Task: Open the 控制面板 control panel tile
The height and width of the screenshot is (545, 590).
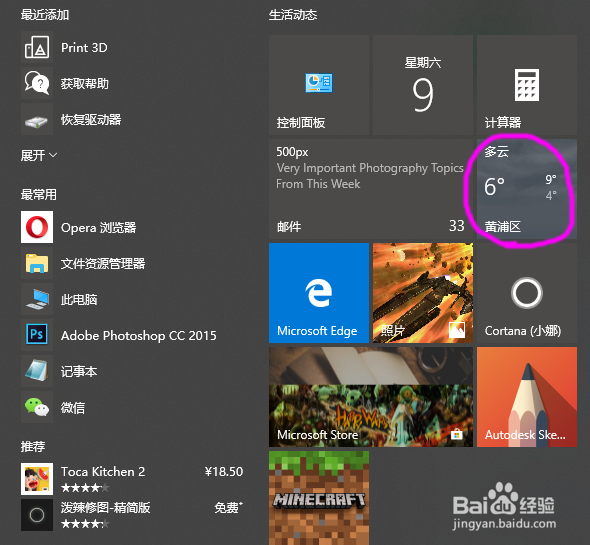Action: (x=319, y=85)
